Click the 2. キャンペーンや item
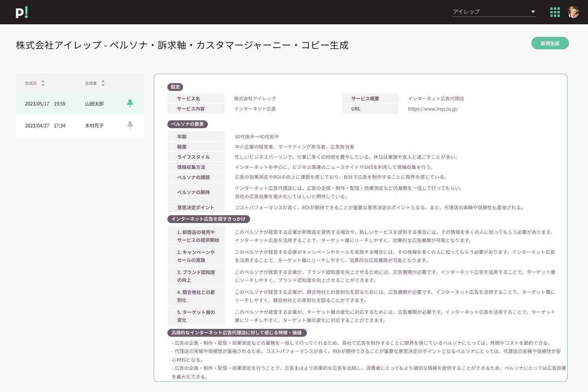588x392 pixels. click(x=196, y=256)
